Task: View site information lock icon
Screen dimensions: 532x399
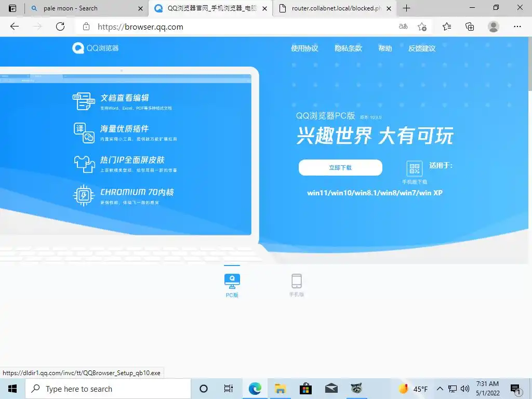Action: point(86,26)
